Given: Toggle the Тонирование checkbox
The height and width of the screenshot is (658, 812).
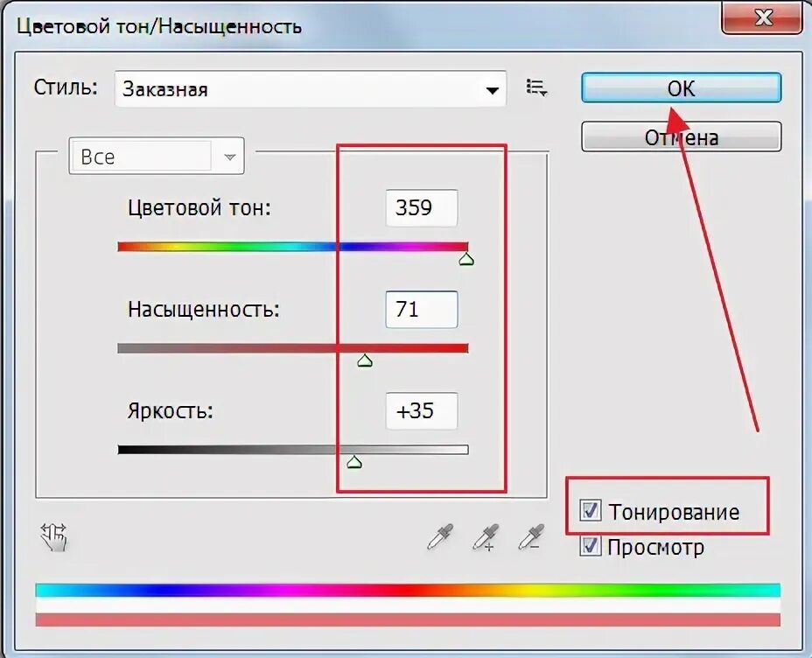Looking at the screenshot, I should point(590,510).
